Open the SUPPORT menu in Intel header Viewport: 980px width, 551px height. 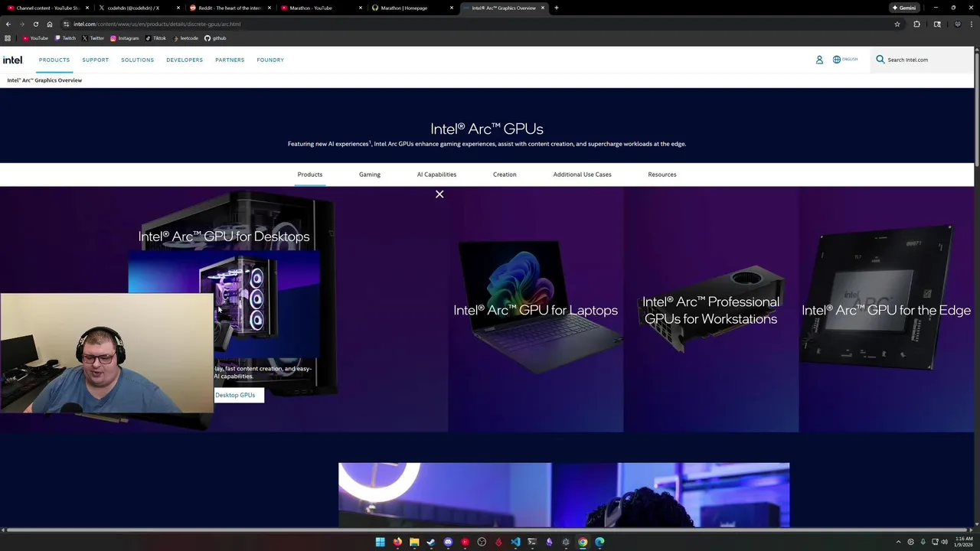click(x=96, y=60)
